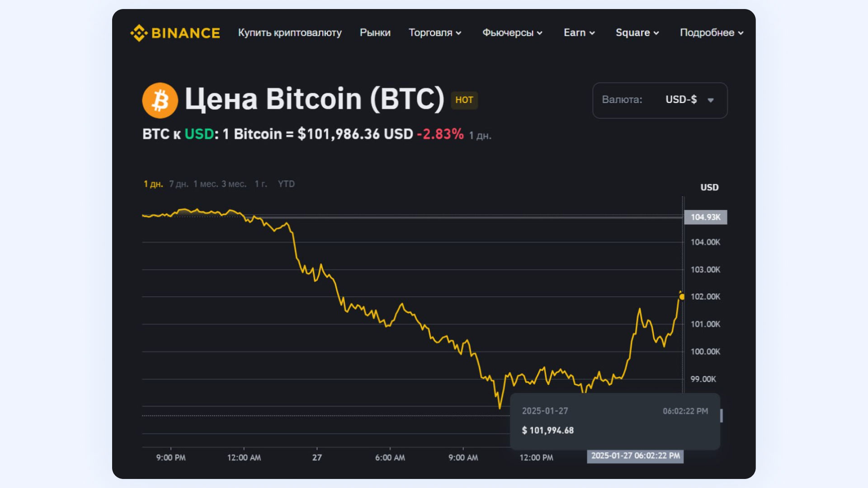The image size is (868, 488).
Task: Expand the Earn menu
Action: pyautogui.click(x=579, y=33)
